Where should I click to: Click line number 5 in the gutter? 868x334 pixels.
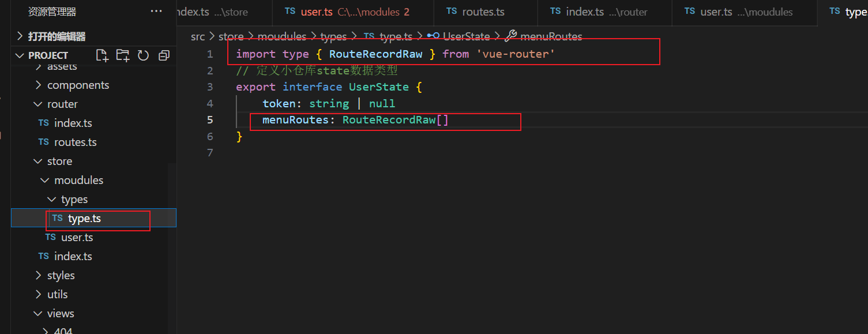pos(210,119)
